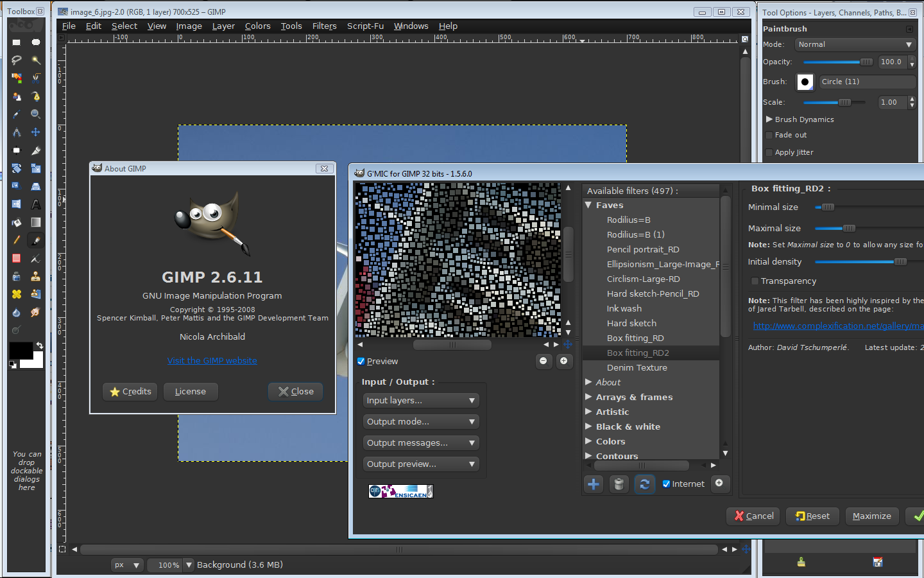This screenshot has width=924, height=578.
Task: Open the px units dropdown in status bar
Action: 127,565
